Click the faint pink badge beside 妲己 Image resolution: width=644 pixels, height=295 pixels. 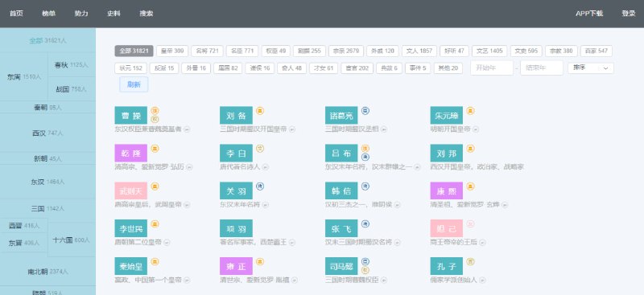click(x=470, y=224)
